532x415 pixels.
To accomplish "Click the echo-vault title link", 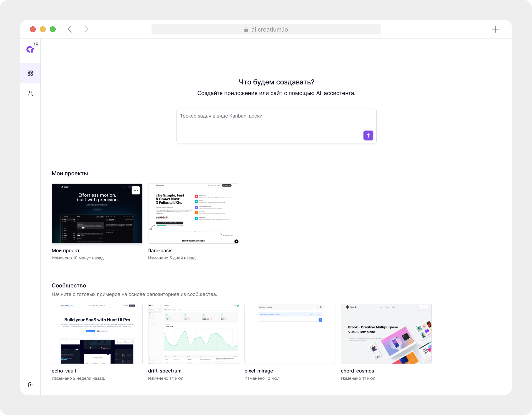I will [64, 371].
